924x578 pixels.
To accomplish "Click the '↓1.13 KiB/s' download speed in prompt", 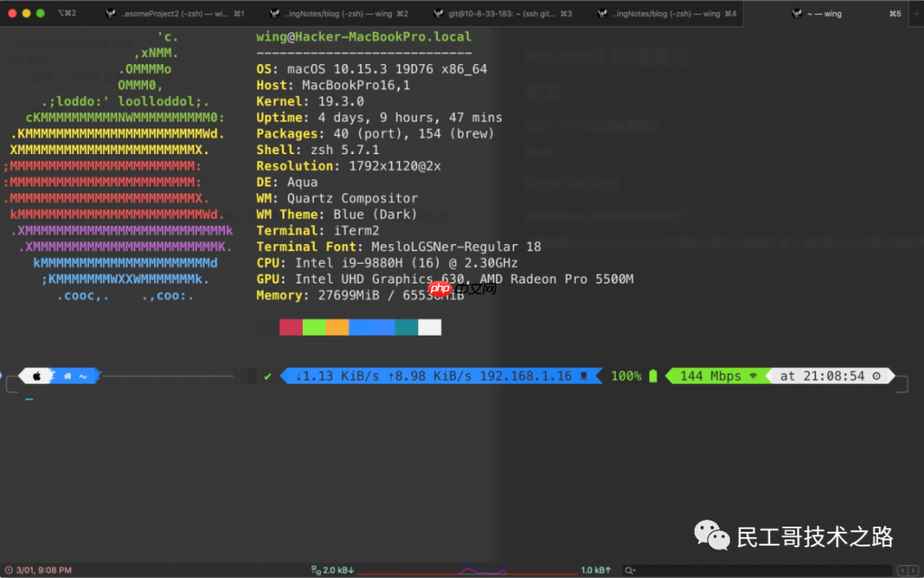I will (x=337, y=376).
